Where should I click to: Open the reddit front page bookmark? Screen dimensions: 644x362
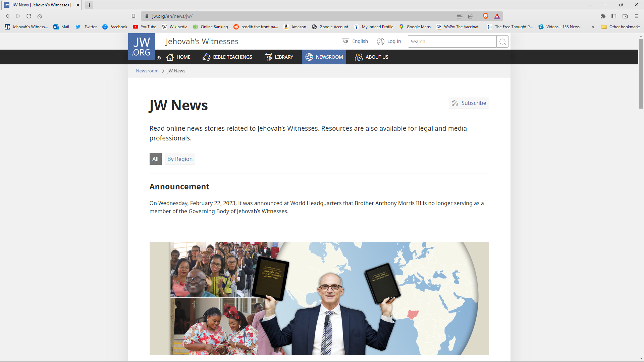[256, 27]
